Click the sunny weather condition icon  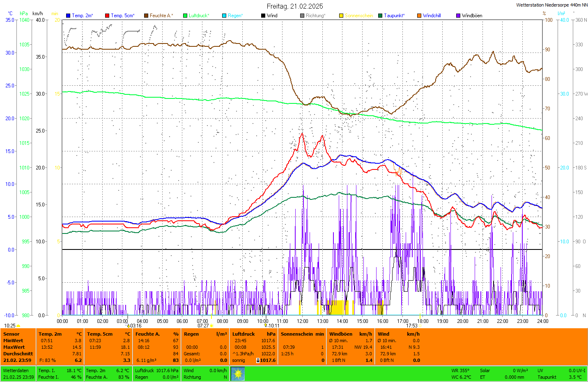pos(238,374)
